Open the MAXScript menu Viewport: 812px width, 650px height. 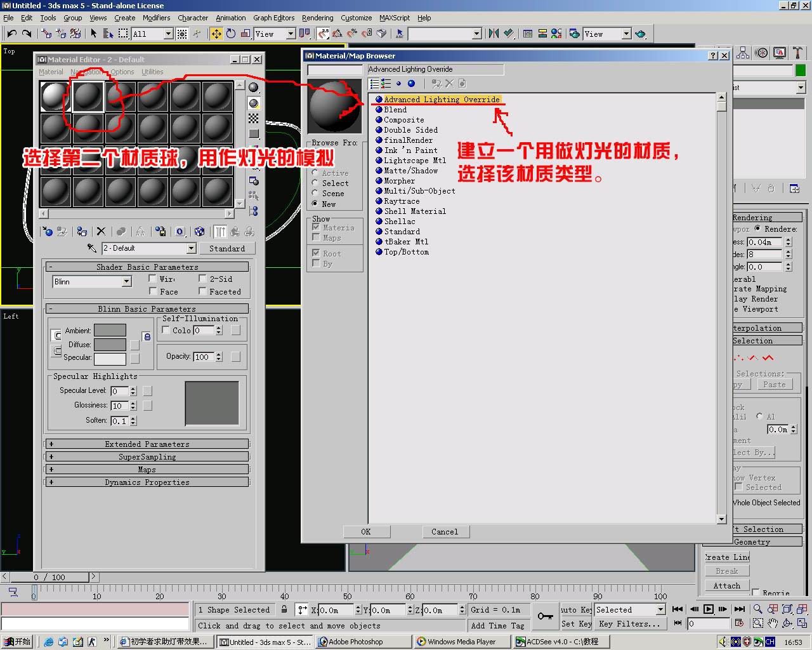(x=395, y=18)
